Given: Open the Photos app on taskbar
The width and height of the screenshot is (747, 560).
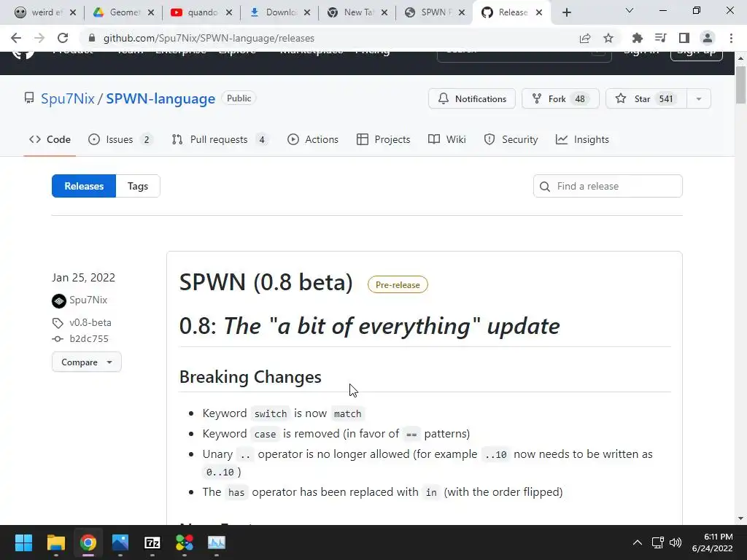Looking at the screenshot, I should coord(120,542).
